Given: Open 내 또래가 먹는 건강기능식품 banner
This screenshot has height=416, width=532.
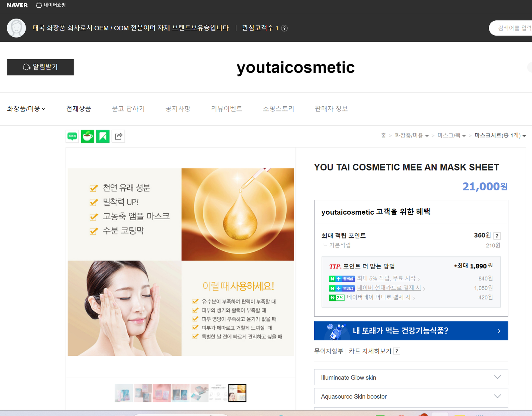Looking at the screenshot, I should [x=411, y=331].
